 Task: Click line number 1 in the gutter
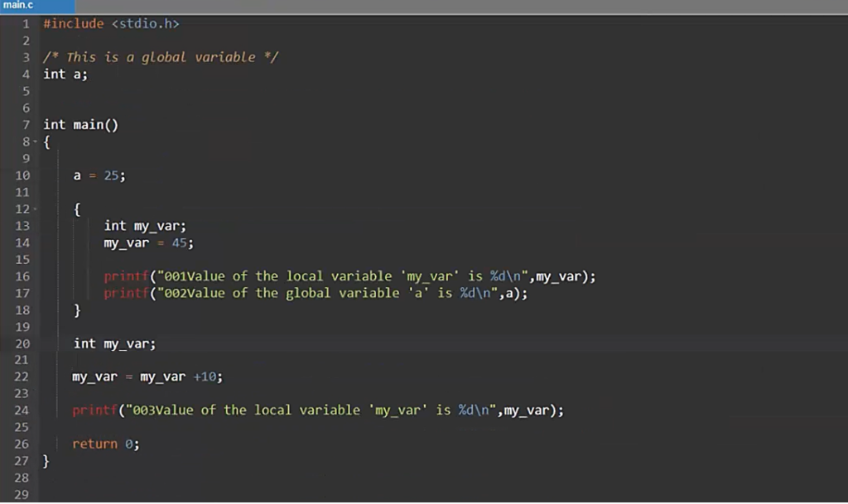coord(26,23)
